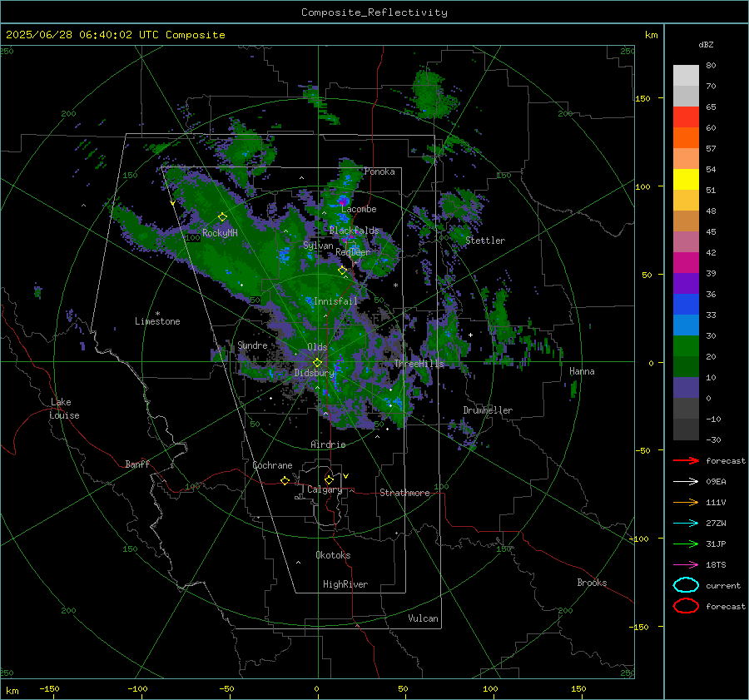The width and height of the screenshot is (749, 700).
Task: Click the orange 111V arrow in legend
Action: click(686, 502)
